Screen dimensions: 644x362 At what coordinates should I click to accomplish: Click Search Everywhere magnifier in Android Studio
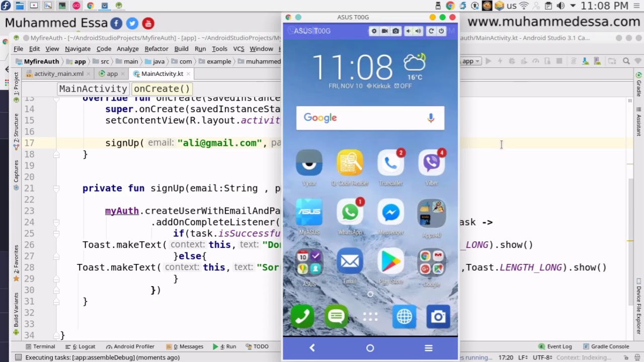[626, 61]
